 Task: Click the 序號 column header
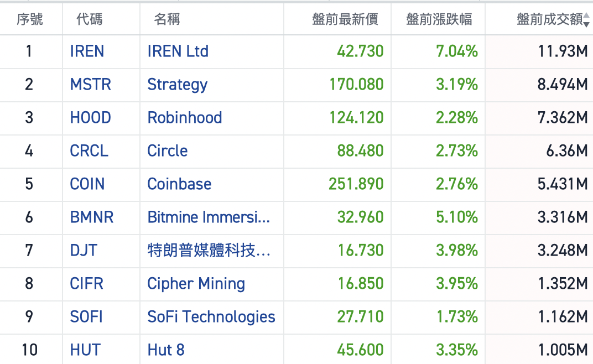pos(30,20)
